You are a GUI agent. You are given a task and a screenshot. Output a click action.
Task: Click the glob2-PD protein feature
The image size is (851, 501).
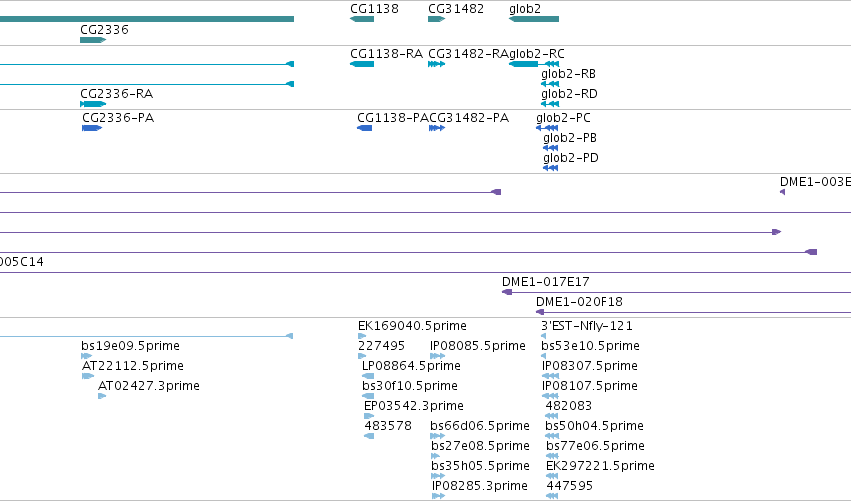coord(550,168)
